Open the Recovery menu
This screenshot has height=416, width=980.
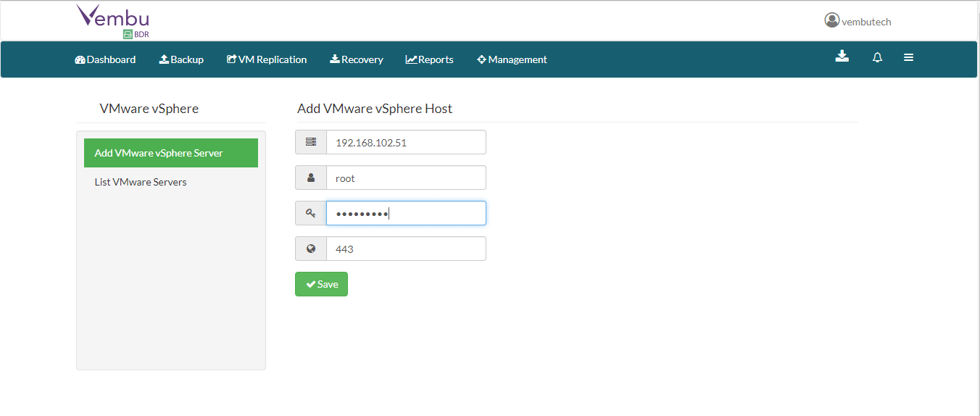357,59
